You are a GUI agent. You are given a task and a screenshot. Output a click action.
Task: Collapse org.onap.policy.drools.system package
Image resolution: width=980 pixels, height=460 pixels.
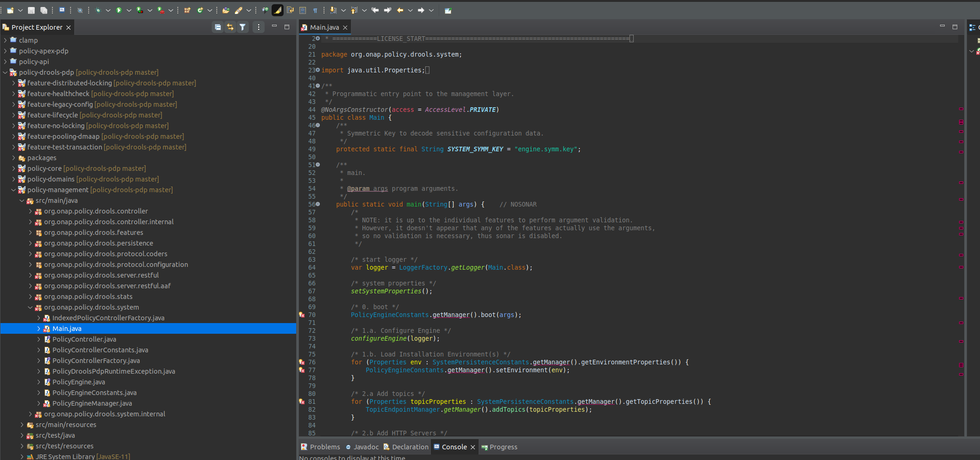click(x=30, y=307)
